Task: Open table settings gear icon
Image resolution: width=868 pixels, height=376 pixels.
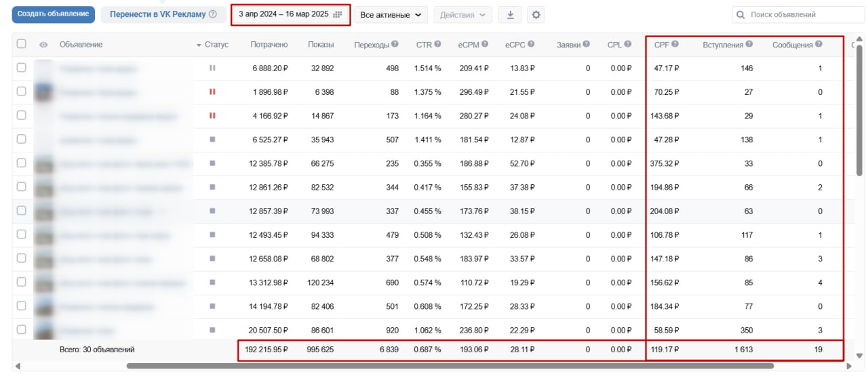Action: click(536, 15)
